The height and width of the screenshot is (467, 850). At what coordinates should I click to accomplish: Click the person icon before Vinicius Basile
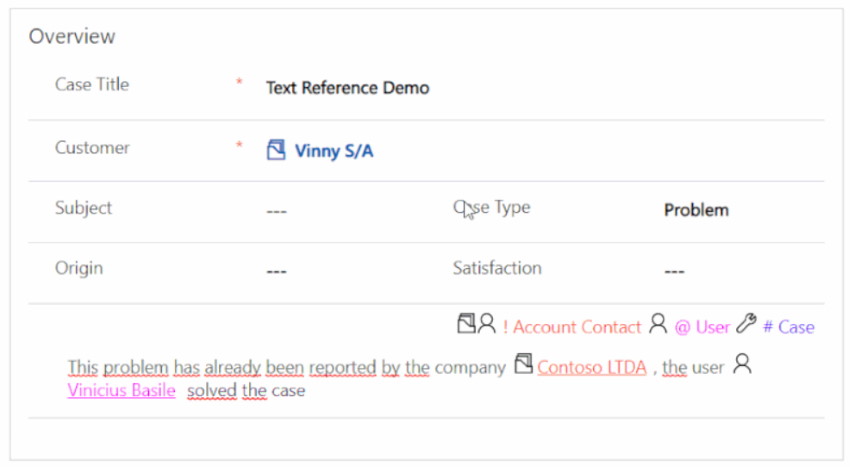tap(742, 363)
